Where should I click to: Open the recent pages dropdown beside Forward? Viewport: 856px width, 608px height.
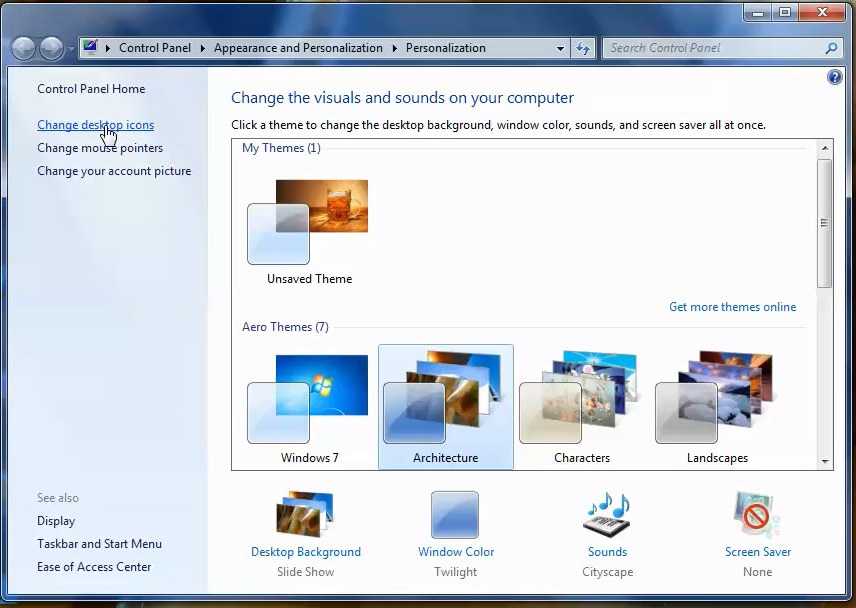[x=71, y=49]
